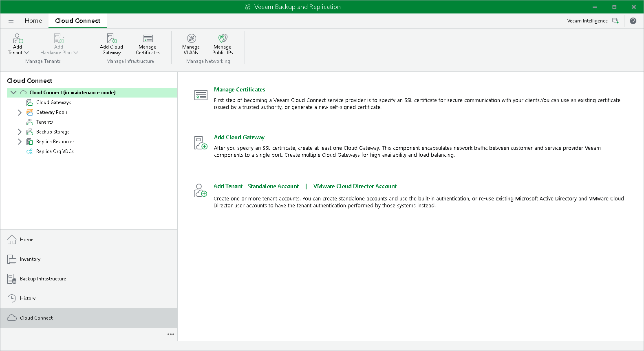Expand the Replica Resources node
Viewport: 644px width, 351px height.
[20, 142]
